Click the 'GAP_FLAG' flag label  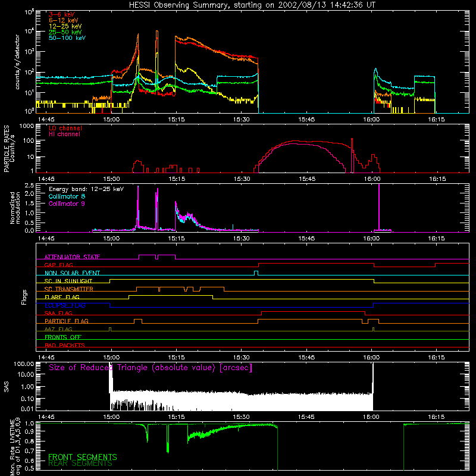coord(58,265)
